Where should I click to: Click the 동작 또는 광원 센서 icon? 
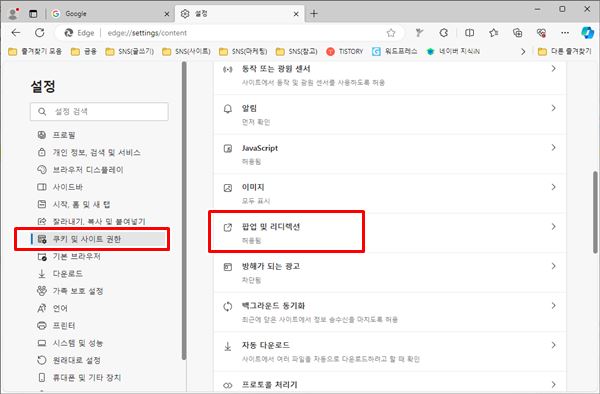point(228,70)
